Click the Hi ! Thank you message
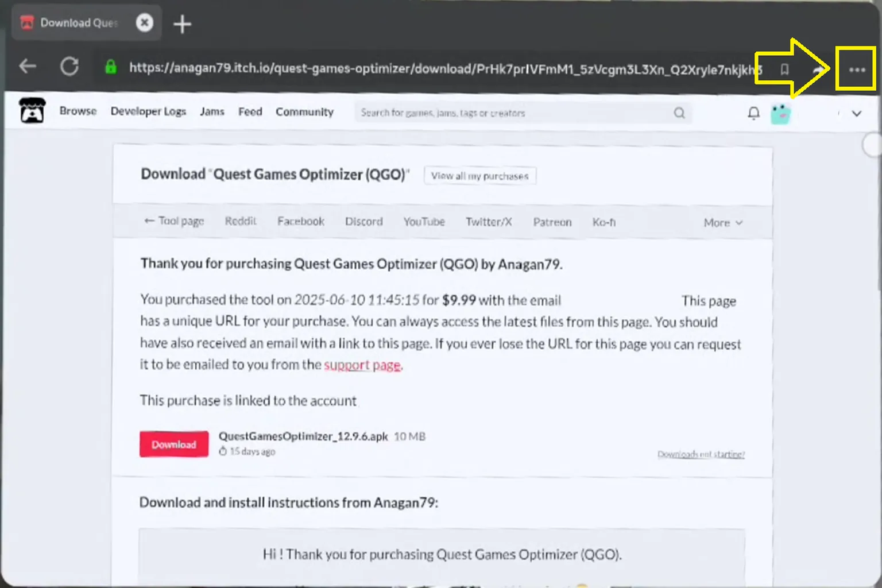882x588 pixels. tap(442, 555)
